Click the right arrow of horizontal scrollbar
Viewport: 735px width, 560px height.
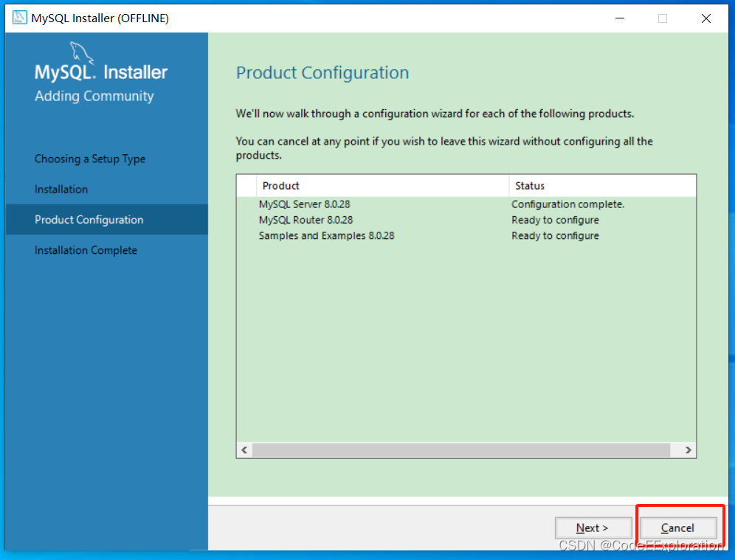pyautogui.click(x=688, y=450)
